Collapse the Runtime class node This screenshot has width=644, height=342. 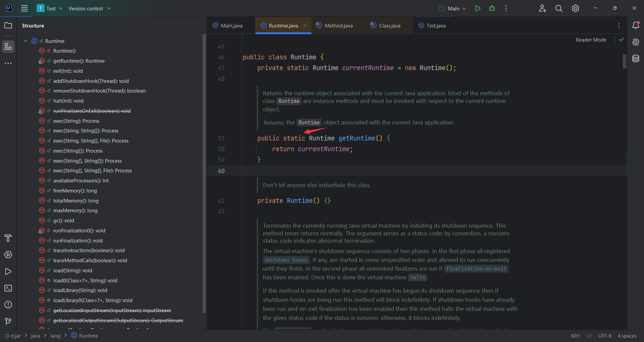(25, 41)
